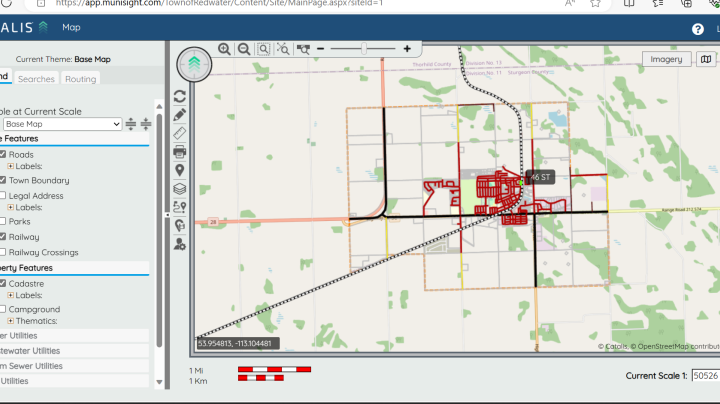Open the Base Map theme dropdown

[x=60, y=124]
